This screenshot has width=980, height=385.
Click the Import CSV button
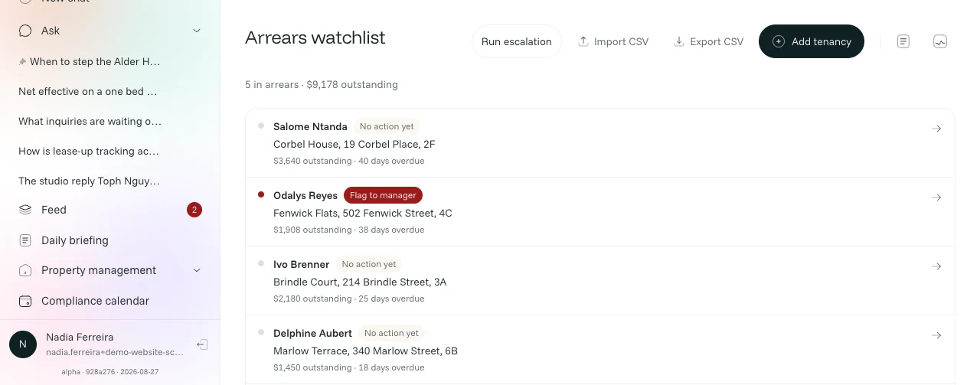(x=613, y=41)
